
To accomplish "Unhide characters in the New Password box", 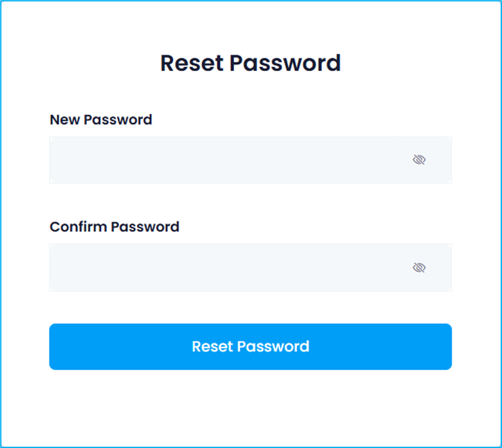I will point(419,160).
